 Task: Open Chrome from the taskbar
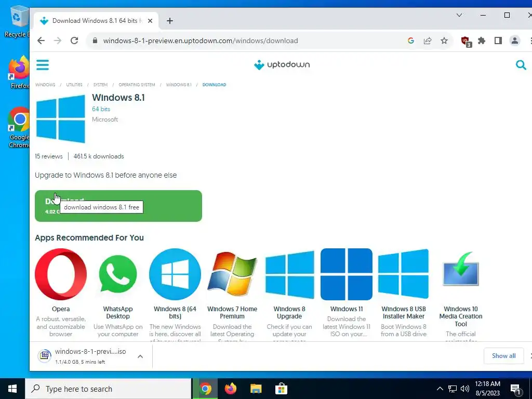(205, 389)
